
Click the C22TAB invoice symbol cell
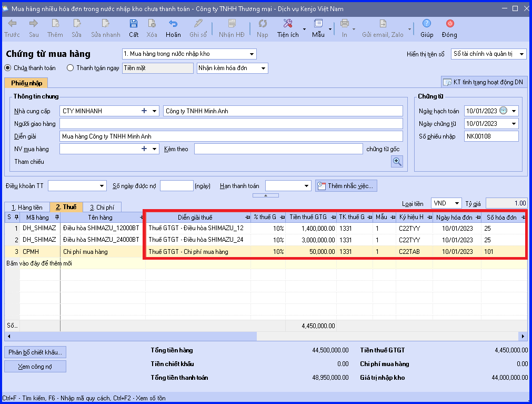pos(414,252)
